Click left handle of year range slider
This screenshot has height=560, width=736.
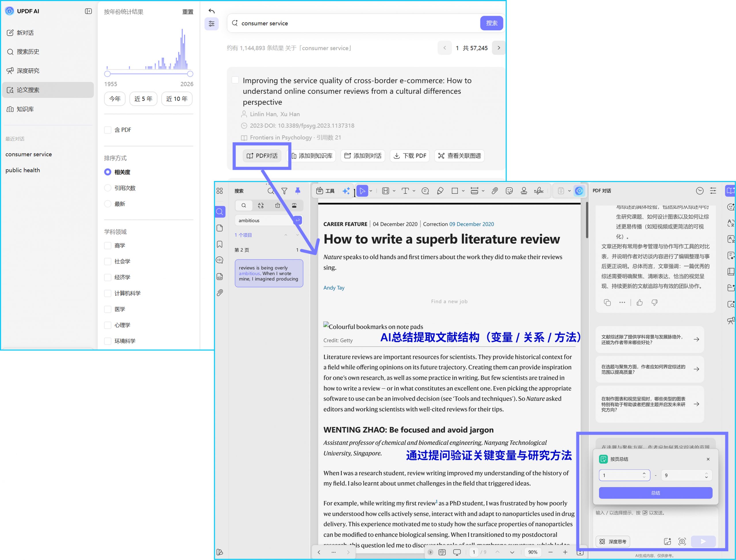point(108,74)
